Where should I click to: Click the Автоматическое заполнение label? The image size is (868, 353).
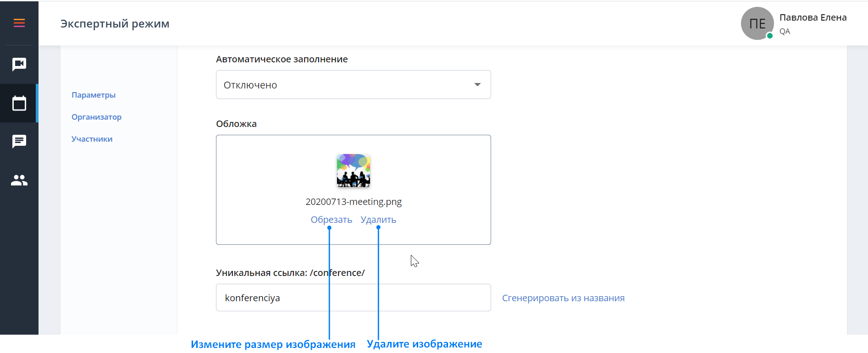click(282, 59)
